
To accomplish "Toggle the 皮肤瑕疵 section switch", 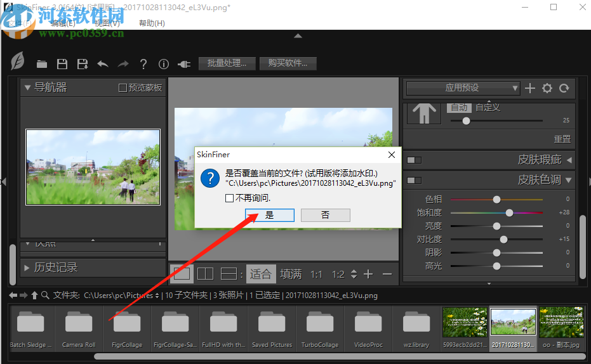I will tap(415, 160).
